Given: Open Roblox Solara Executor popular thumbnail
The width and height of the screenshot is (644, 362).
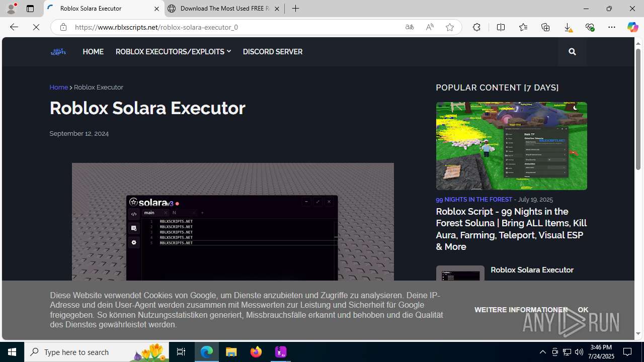Looking at the screenshot, I should click(x=460, y=274).
